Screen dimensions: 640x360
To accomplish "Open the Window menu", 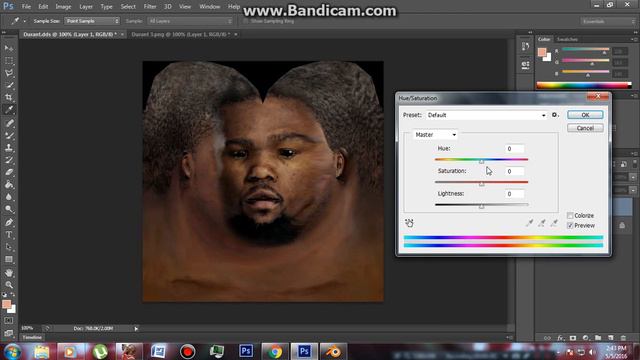I will click(209, 7).
